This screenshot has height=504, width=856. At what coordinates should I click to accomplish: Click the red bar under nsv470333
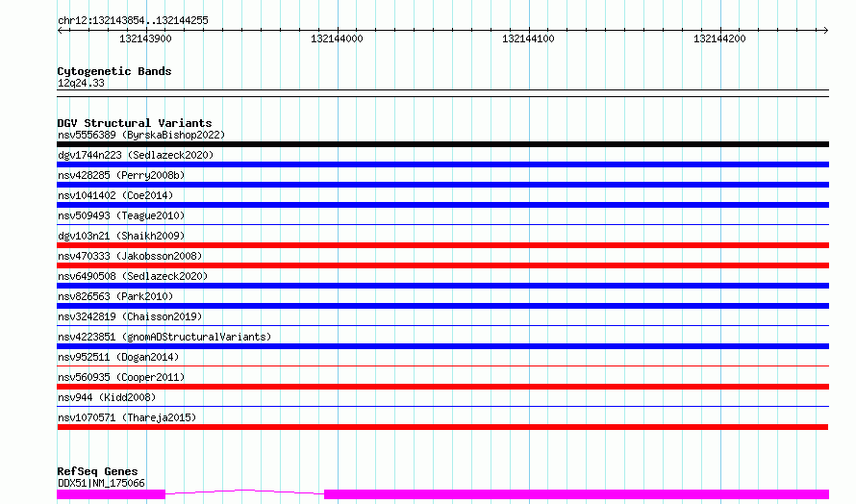pos(442,265)
